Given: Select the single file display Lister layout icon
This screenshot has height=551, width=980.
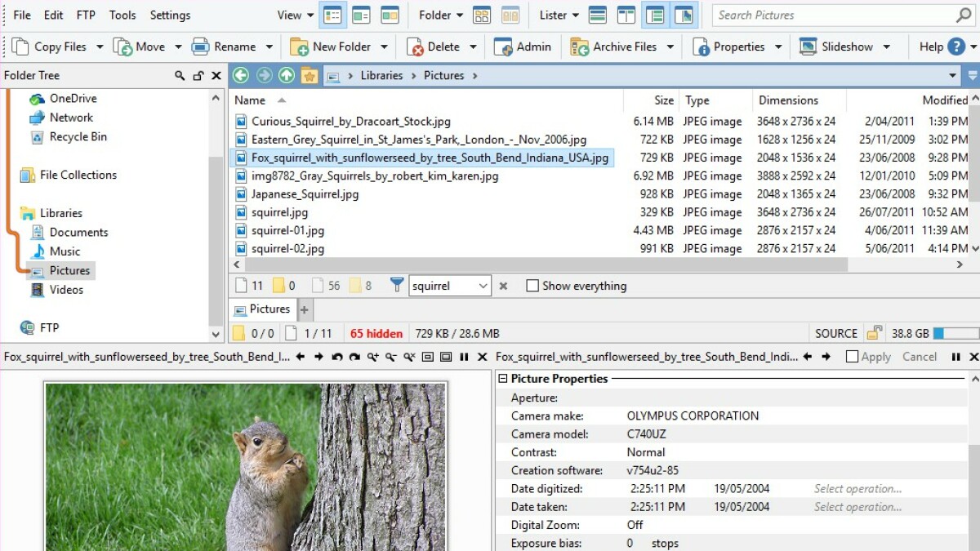Looking at the screenshot, I should pos(598,15).
